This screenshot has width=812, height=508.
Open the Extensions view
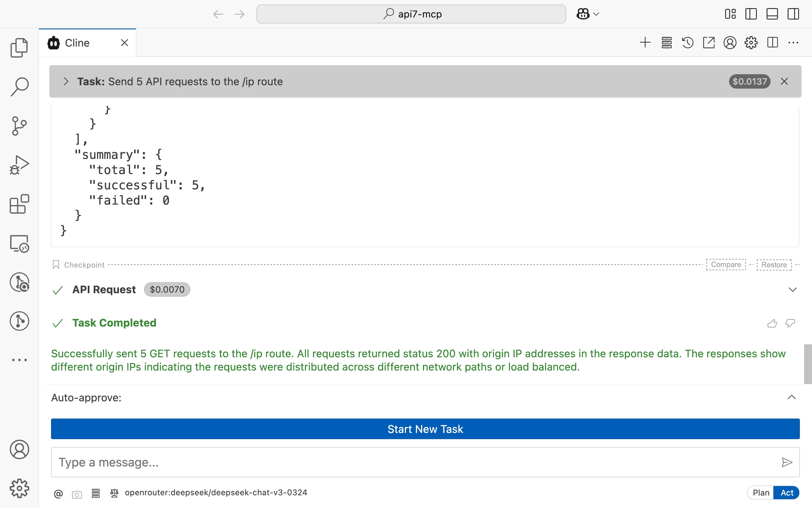click(19, 204)
